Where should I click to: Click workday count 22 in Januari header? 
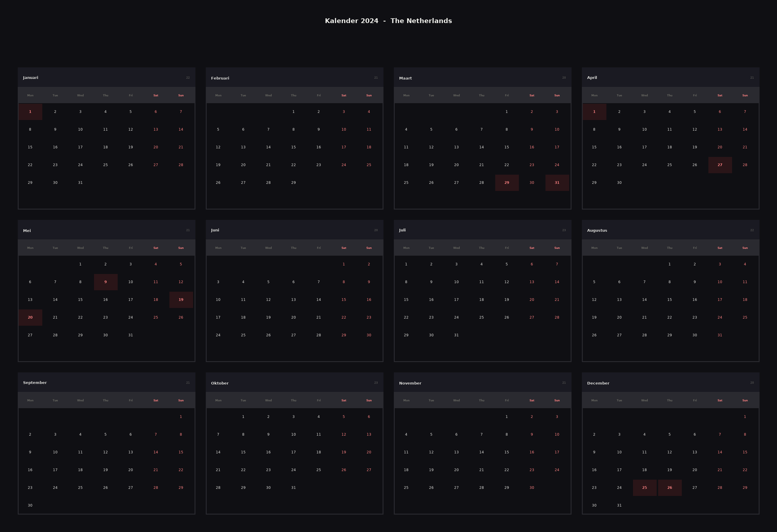coord(188,77)
